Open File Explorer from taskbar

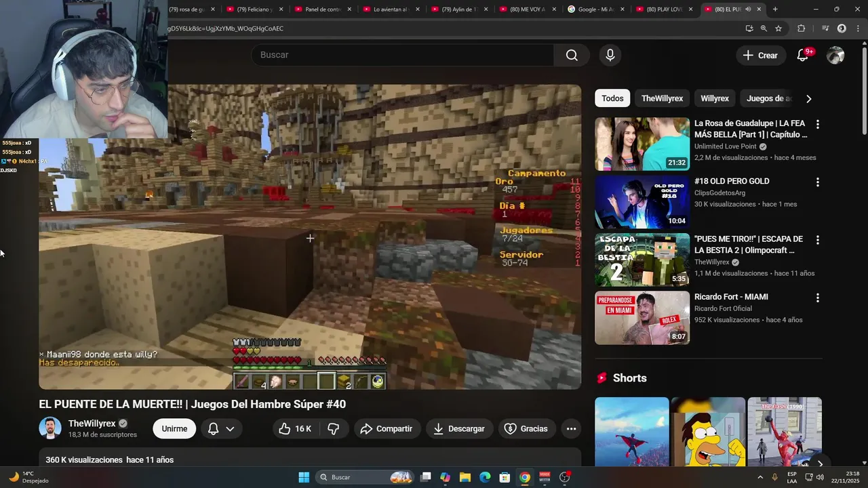click(465, 477)
